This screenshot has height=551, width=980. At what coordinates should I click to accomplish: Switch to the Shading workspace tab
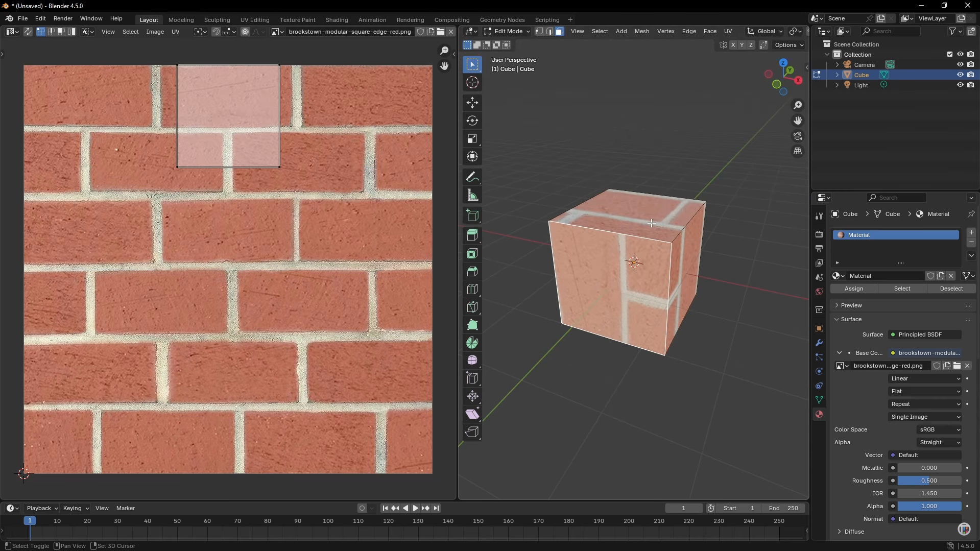[337, 19]
